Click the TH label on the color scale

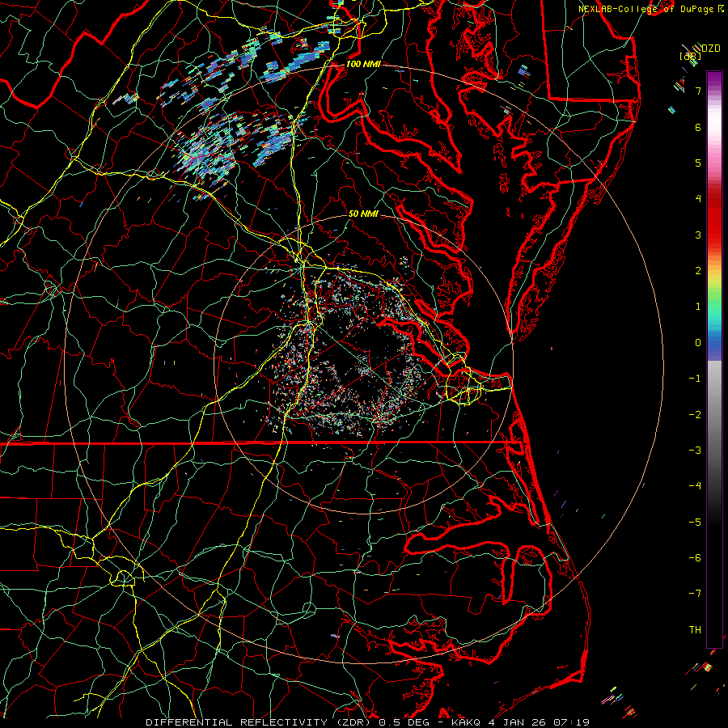pos(695,630)
